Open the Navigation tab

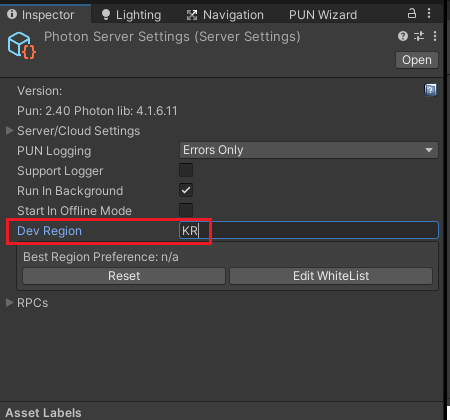coord(225,15)
